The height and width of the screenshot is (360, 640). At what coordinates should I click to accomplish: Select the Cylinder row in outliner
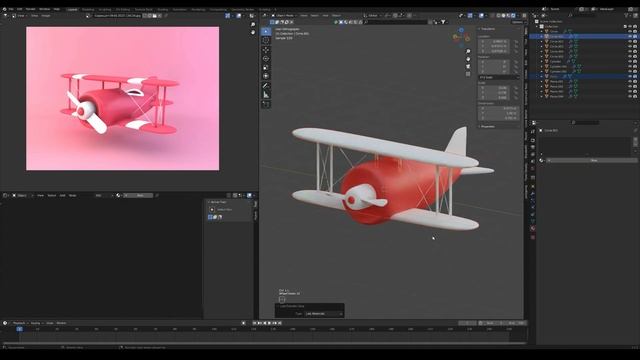(556, 61)
